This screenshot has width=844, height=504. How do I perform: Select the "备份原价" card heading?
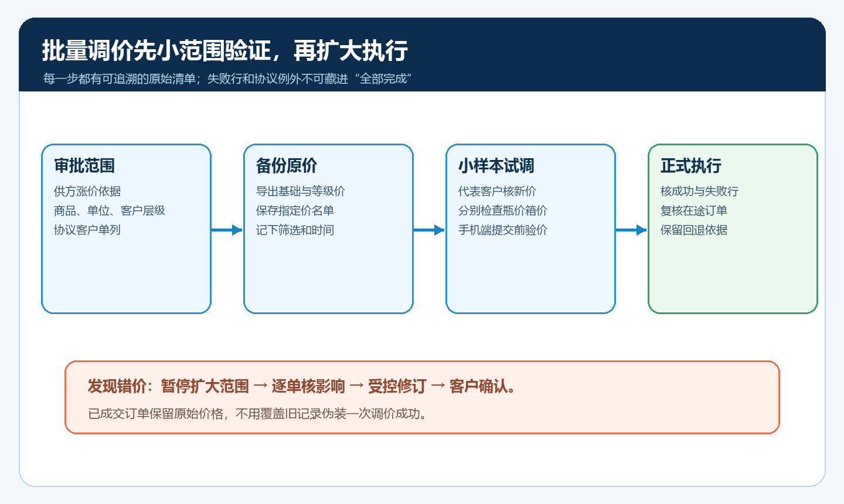[x=287, y=166]
